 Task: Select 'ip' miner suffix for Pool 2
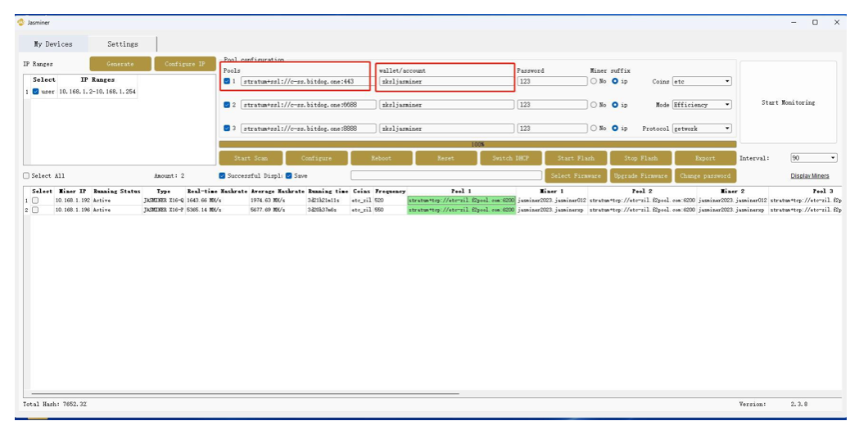tap(615, 105)
